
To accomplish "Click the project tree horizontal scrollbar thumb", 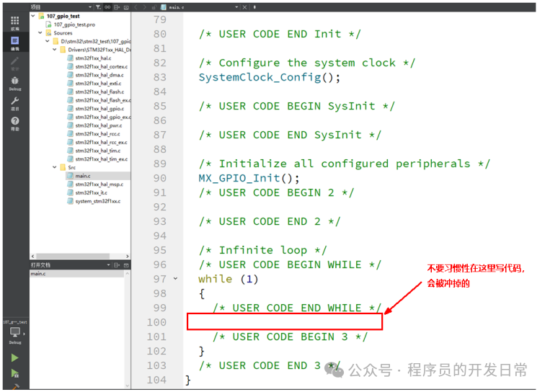I will pyautogui.click(x=73, y=256).
